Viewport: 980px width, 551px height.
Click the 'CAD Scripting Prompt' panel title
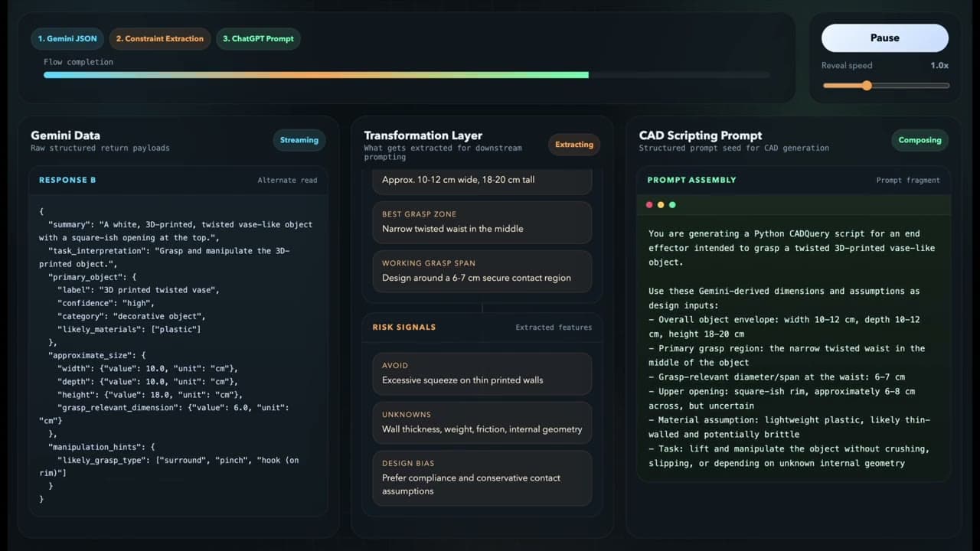(701, 135)
